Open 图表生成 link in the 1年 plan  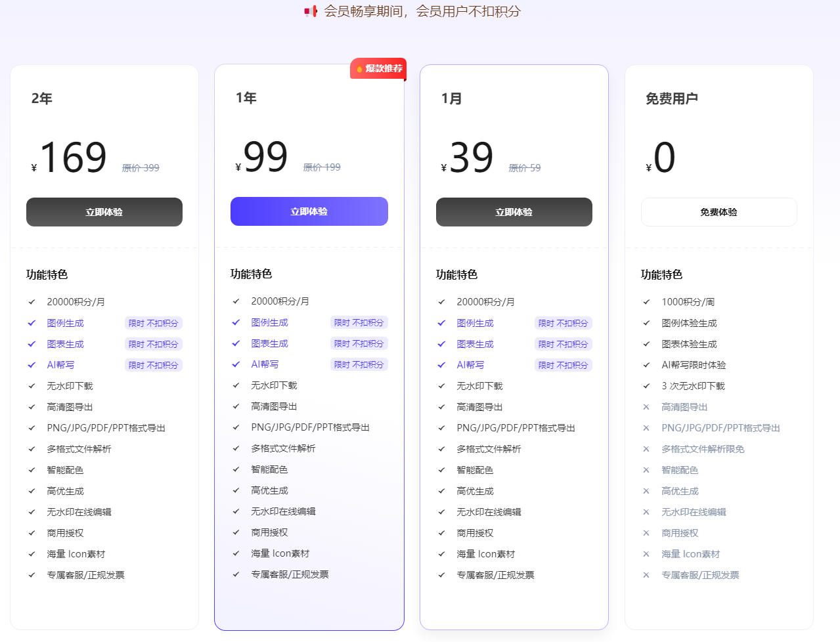pos(269,343)
